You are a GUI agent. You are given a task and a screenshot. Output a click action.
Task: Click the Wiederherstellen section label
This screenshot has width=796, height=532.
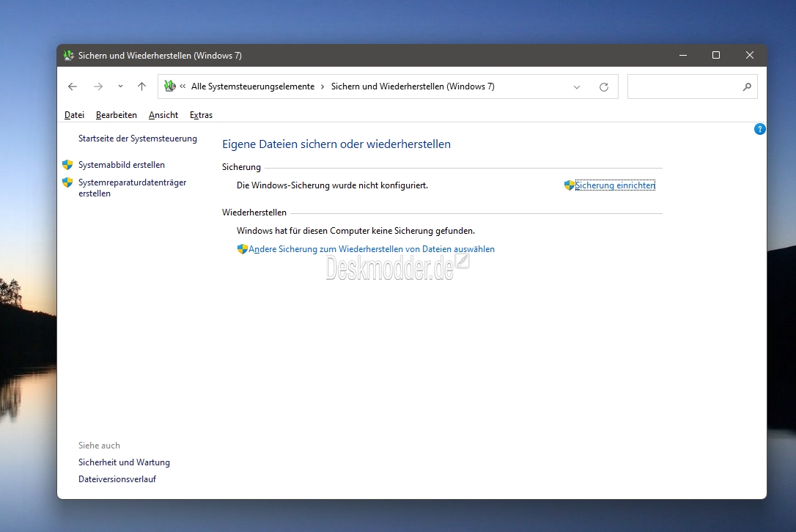point(254,213)
